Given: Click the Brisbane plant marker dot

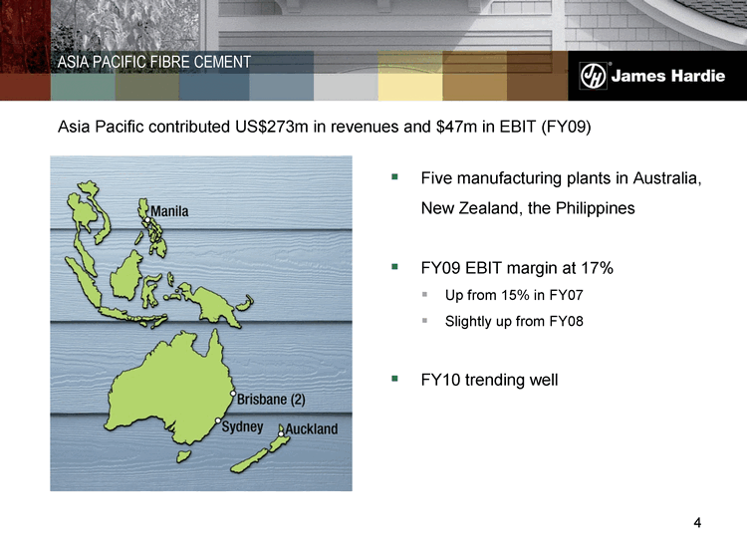Looking at the screenshot, I should [x=233, y=395].
